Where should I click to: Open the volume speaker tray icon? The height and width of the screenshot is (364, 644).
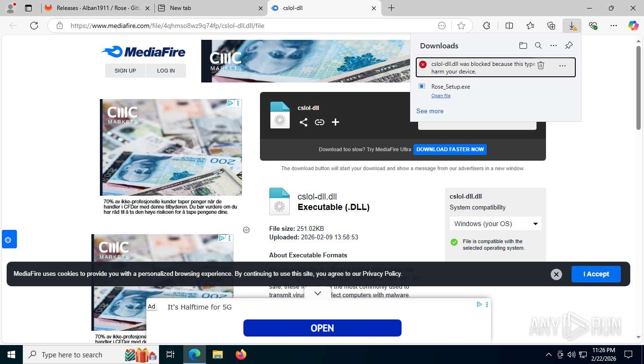coord(571,355)
